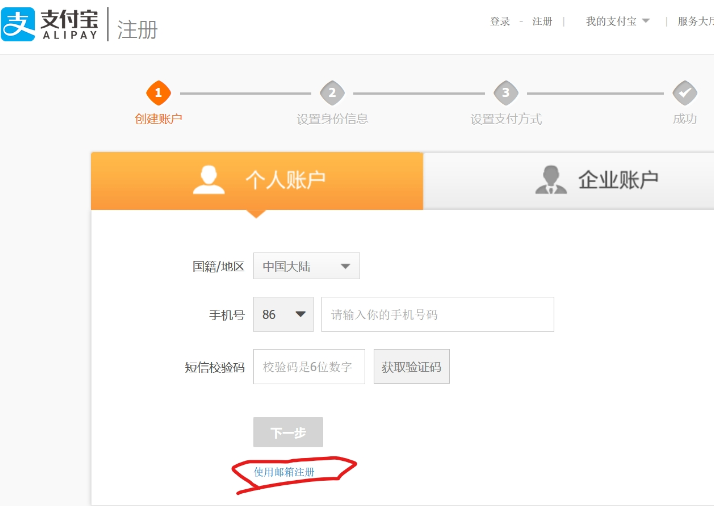The height and width of the screenshot is (506, 714).
Task: Click the business account person icon
Action: 550,180
